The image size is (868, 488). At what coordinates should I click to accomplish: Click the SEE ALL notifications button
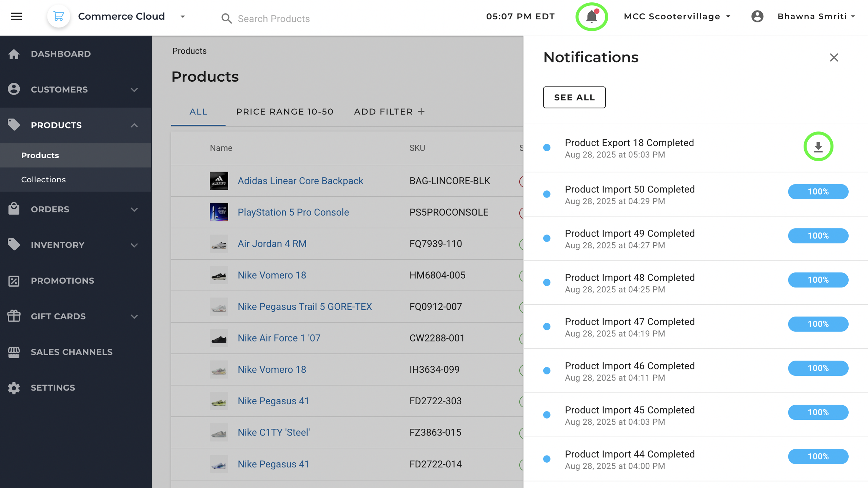574,97
